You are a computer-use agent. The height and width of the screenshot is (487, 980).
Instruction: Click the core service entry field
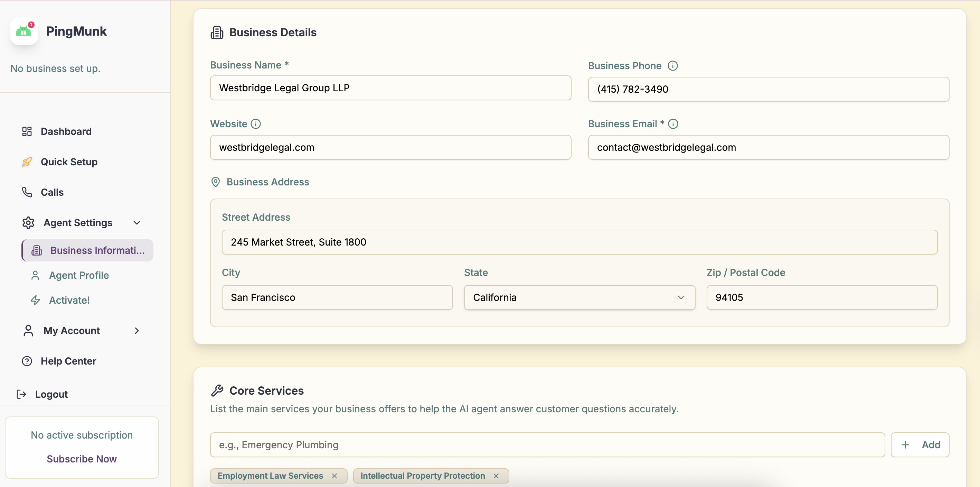[x=547, y=445]
